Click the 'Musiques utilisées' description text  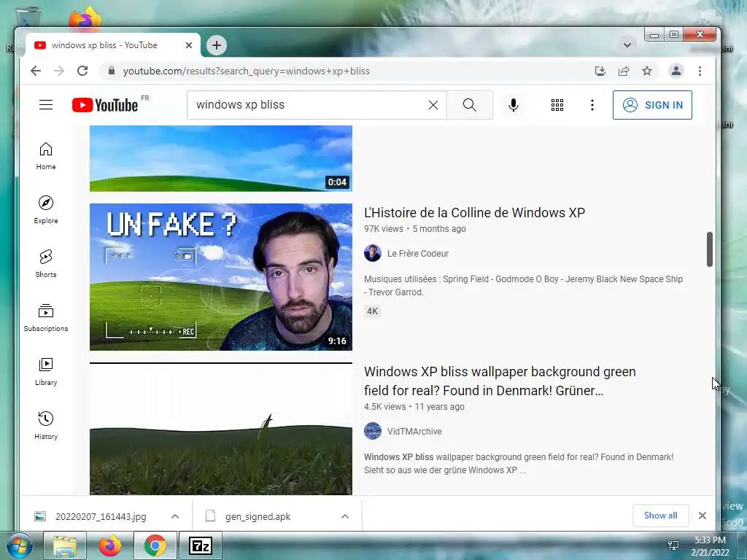click(523, 286)
